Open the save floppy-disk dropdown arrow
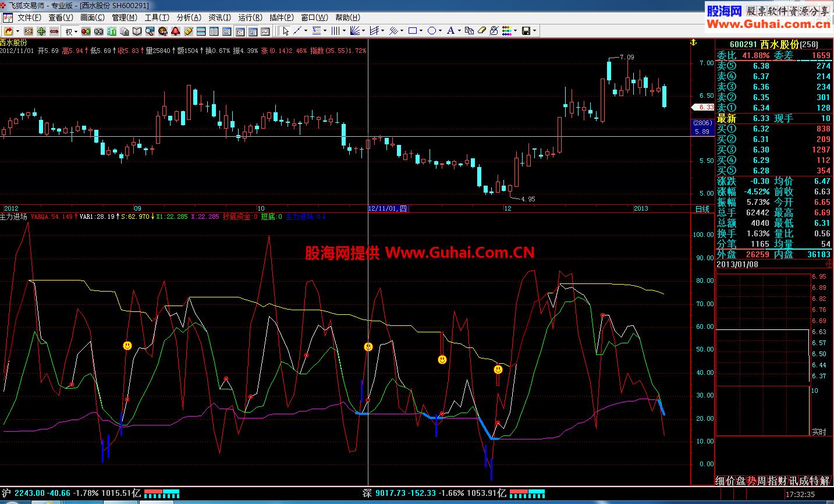 click(534, 31)
